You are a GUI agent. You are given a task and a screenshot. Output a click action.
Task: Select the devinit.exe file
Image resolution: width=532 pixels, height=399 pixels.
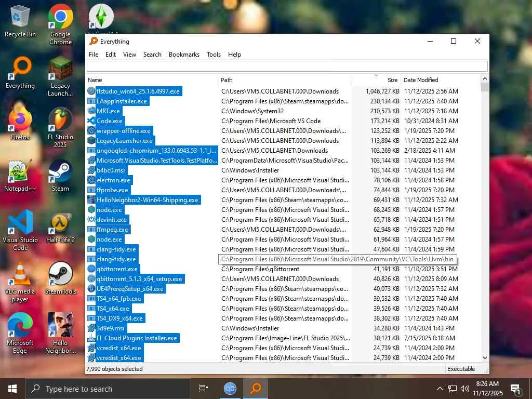(x=112, y=220)
